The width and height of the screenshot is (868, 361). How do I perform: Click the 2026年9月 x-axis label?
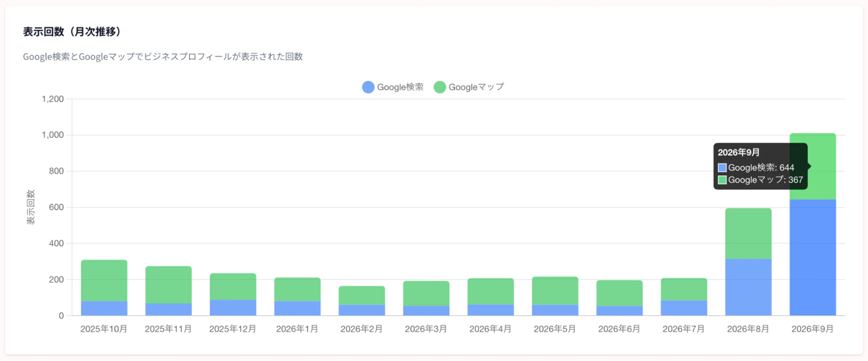click(x=813, y=329)
